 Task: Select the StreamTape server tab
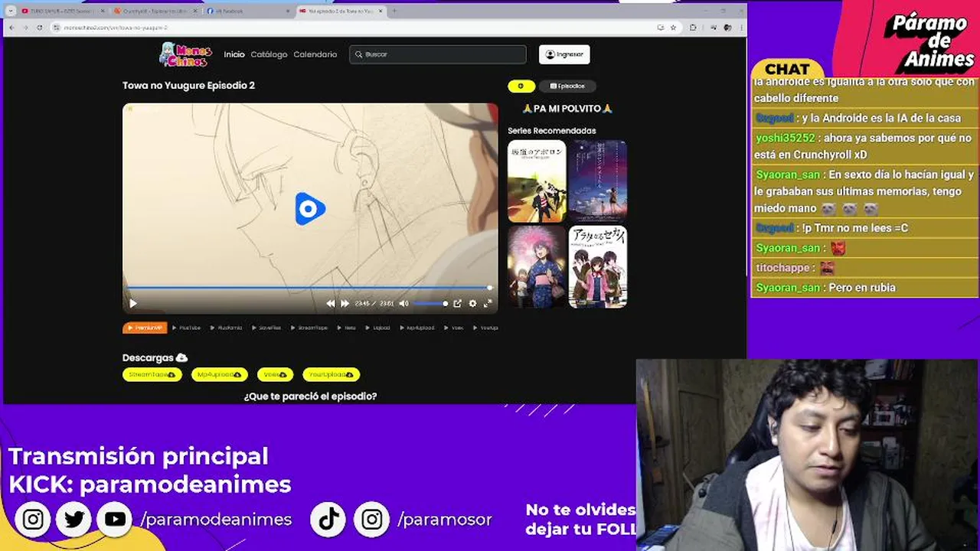(309, 328)
